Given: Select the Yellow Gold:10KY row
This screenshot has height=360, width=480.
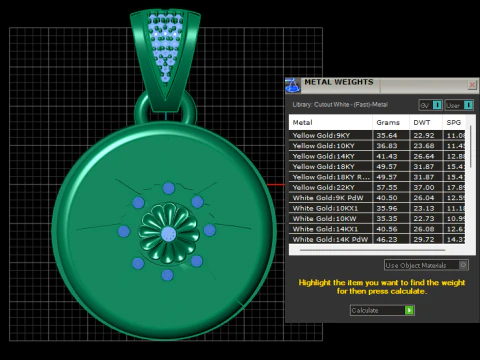Looking at the screenshot, I should coord(377,146).
